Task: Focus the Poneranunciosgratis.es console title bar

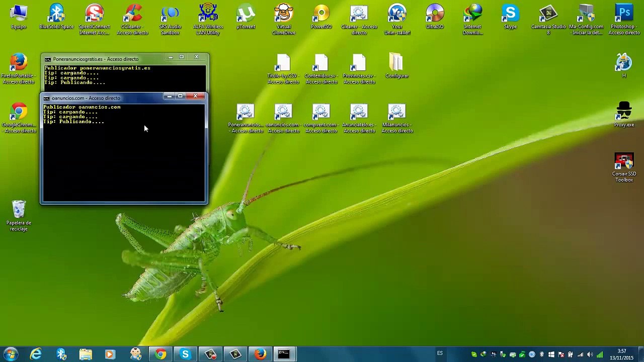Action: 101,59
